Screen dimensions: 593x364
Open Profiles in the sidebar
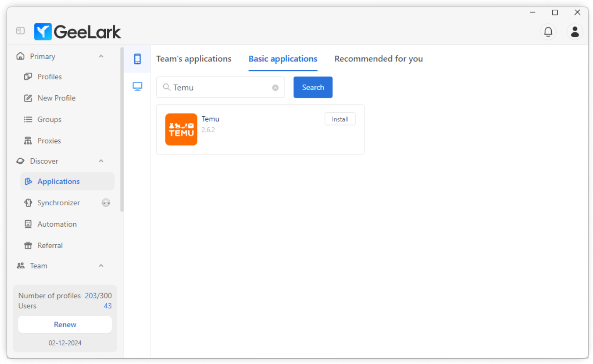click(67, 76)
